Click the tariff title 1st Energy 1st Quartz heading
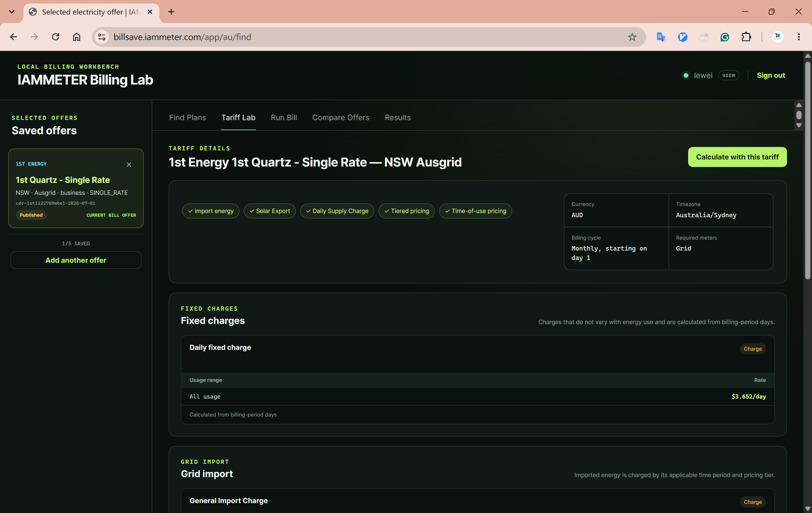 315,162
